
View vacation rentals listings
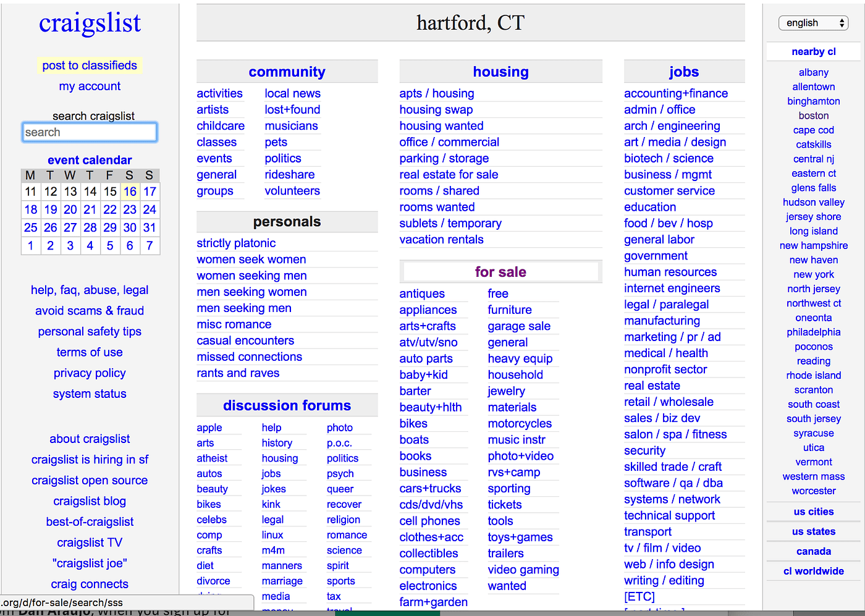click(x=441, y=239)
